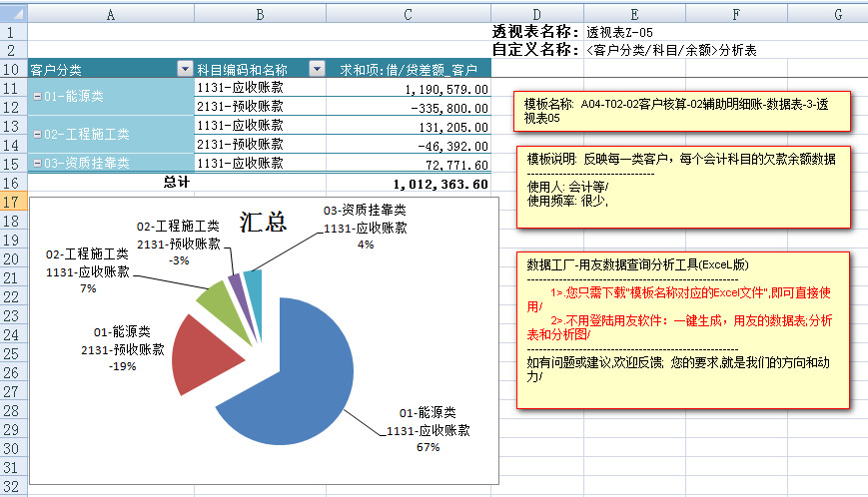This screenshot has width=868, height=497.
Task: Collapse the 01-能源类 pivot group
Action: click(x=37, y=97)
